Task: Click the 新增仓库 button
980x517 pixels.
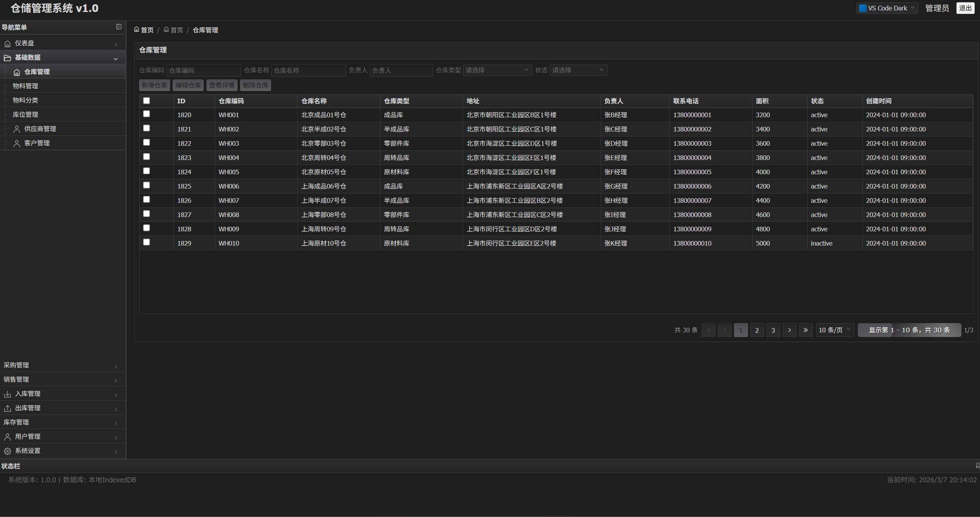Action: point(154,85)
